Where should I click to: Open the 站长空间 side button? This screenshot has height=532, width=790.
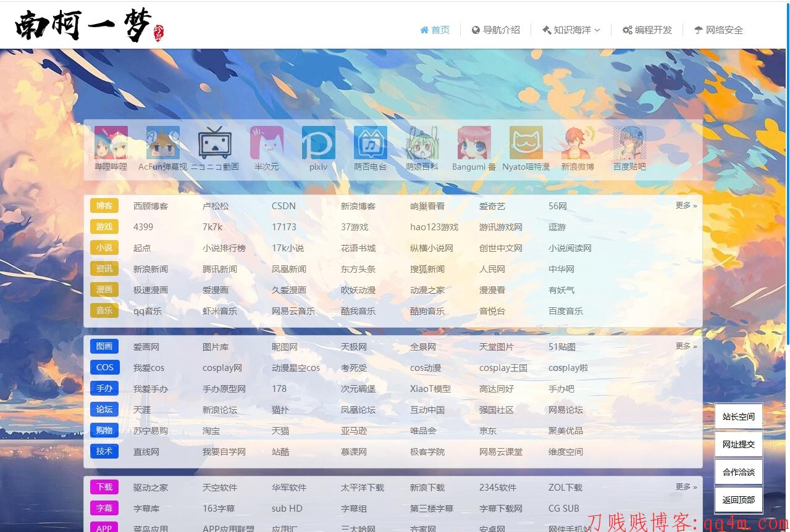tap(739, 417)
